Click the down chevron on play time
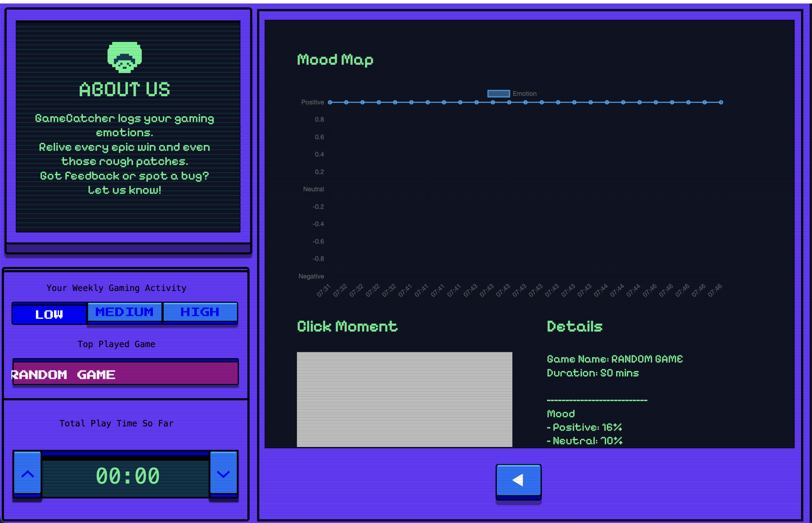Viewport: 812px width, 523px height. click(223, 474)
